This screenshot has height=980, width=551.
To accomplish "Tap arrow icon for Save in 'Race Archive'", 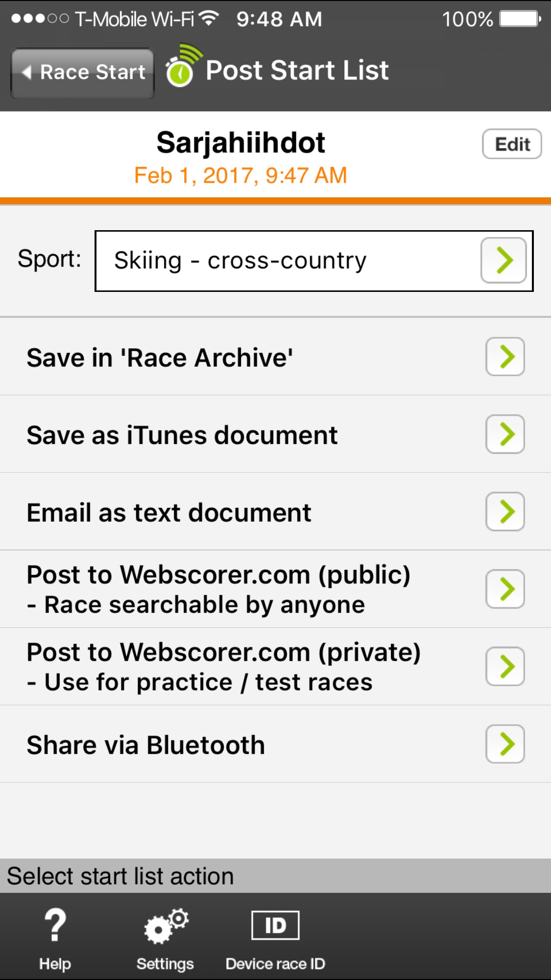I will point(505,357).
